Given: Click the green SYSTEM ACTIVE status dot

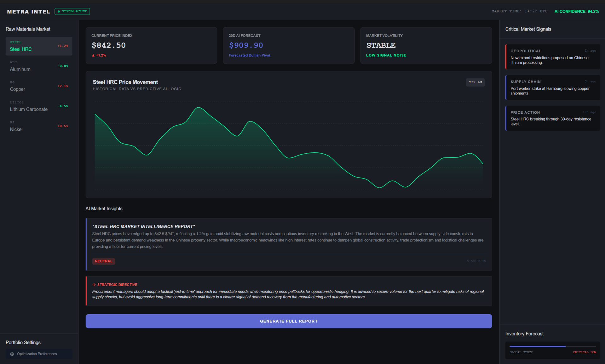Looking at the screenshot, I should (x=59, y=11).
